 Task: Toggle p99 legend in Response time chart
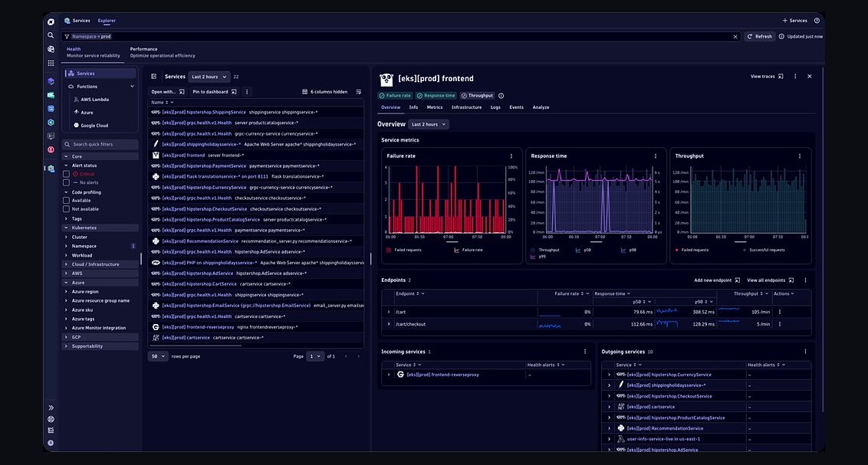(x=538, y=257)
